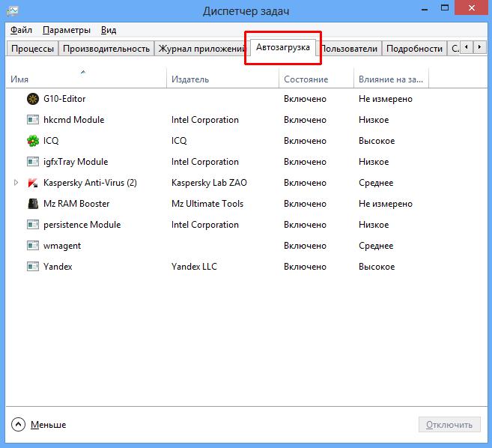Click Высокое impact in the Yandex row

click(377, 267)
